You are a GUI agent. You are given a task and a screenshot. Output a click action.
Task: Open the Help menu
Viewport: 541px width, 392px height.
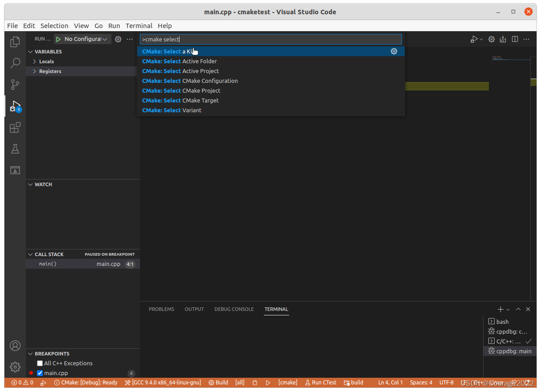[165, 26]
